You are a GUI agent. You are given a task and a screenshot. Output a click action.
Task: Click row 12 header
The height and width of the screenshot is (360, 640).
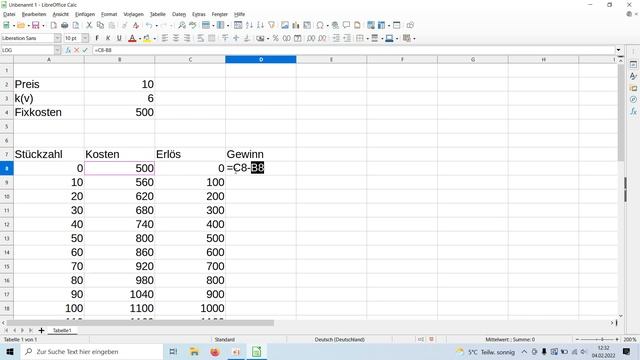click(x=7, y=224)
